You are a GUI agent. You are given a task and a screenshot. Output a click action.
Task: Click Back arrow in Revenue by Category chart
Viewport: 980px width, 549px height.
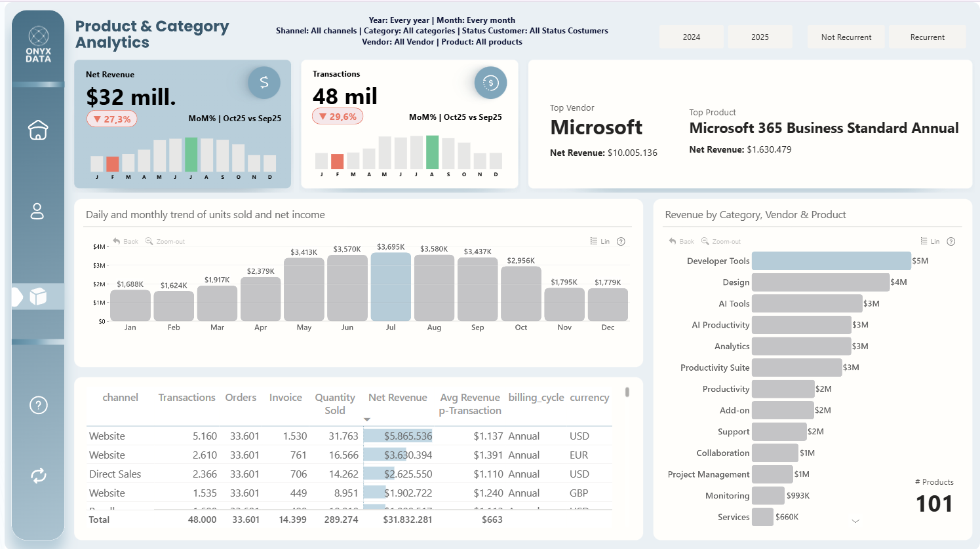click(681, 241)
